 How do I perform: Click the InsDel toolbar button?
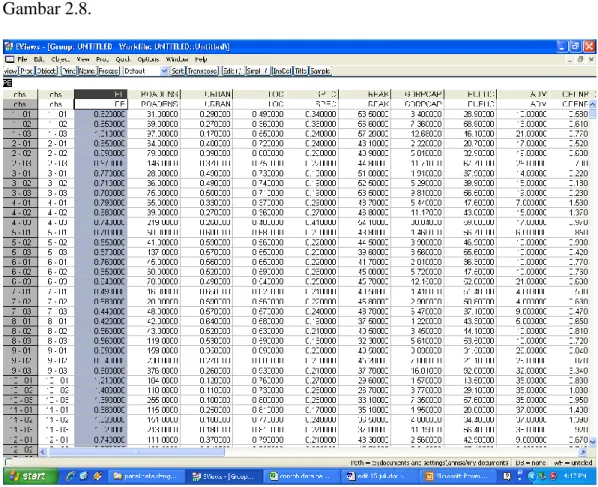282,71
